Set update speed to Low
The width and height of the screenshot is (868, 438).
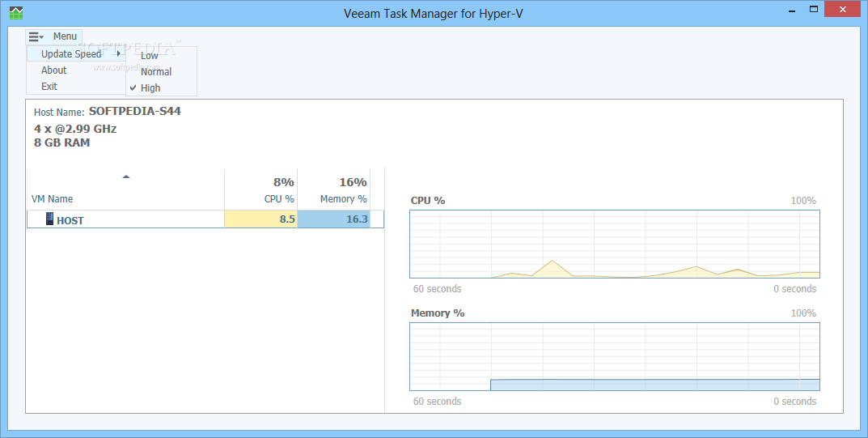point(150,55)
